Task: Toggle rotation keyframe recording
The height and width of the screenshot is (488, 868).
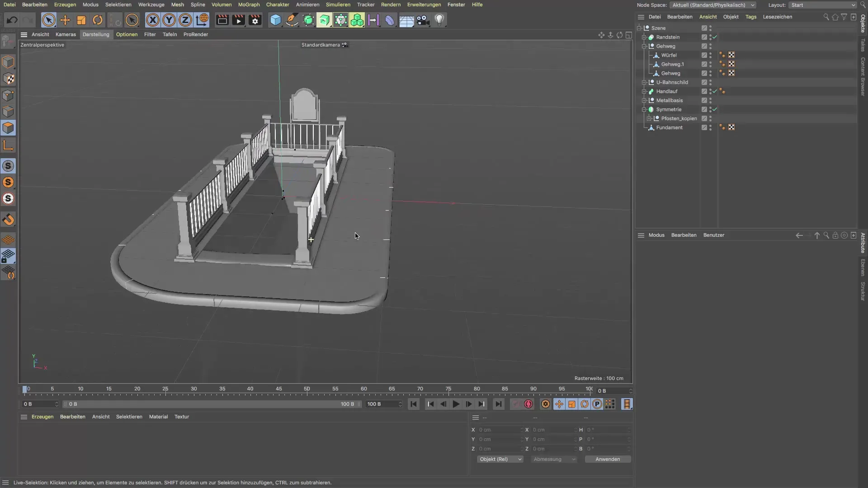Action: pyautogui.click(x=585, y=404)
